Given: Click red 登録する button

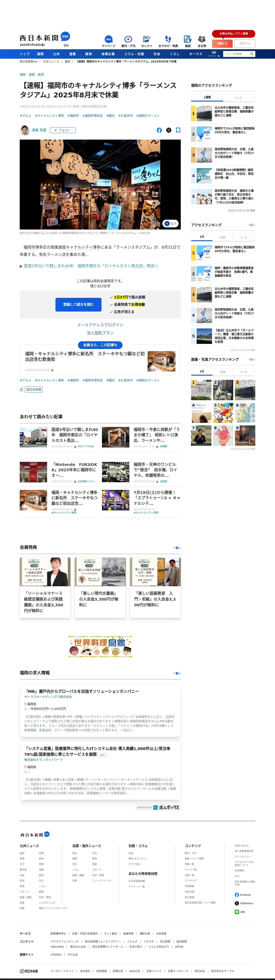Looking at the screenshot, I should 222,43.
